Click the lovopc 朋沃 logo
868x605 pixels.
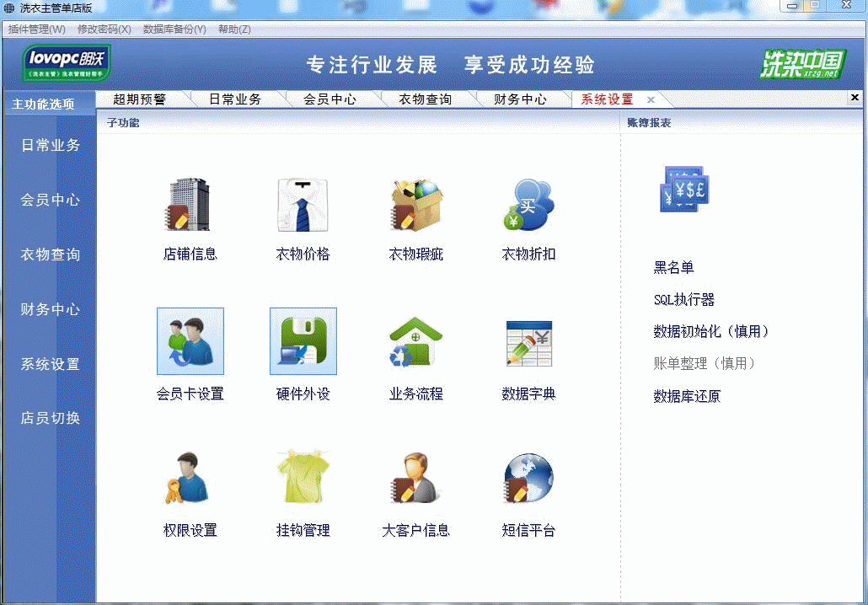67,63
